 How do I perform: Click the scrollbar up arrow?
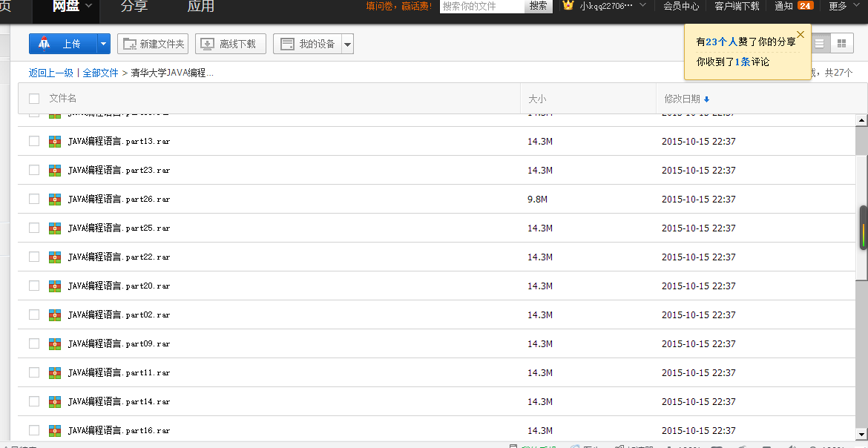tap(862, 119)
